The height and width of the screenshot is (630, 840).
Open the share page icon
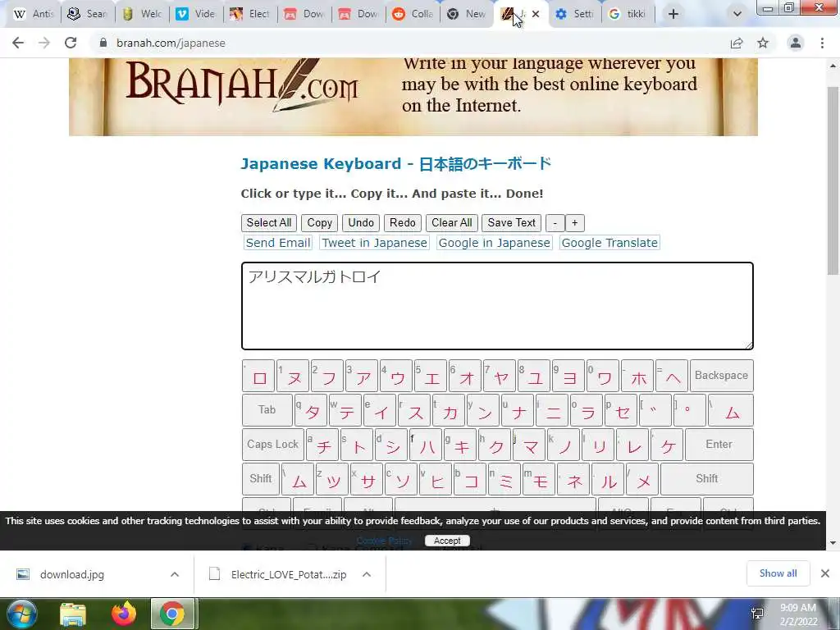point(737,43)
